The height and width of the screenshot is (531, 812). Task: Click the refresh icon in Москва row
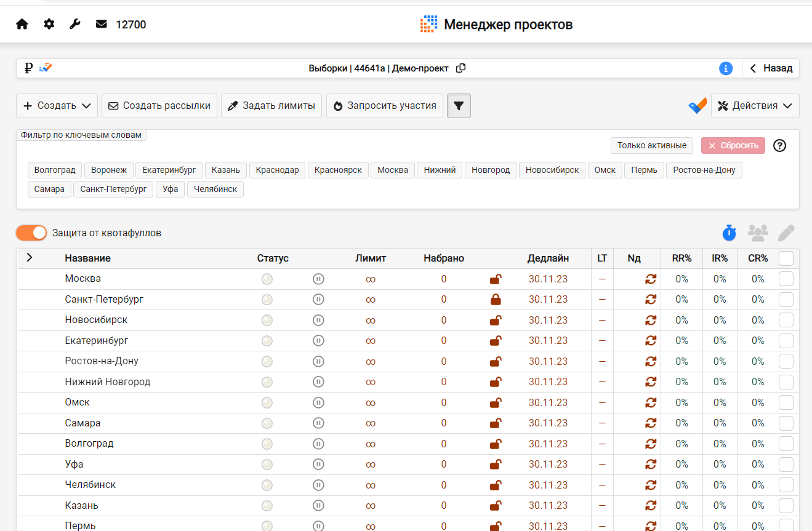point(651,279)
